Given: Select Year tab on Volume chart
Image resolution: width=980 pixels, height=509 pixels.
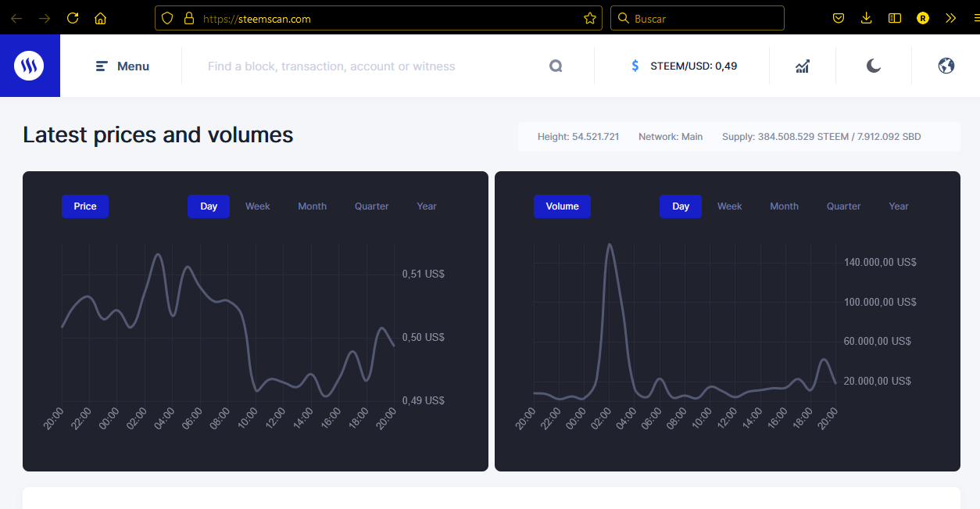Looking at the screenshot, I should click(x=899, y=206).
